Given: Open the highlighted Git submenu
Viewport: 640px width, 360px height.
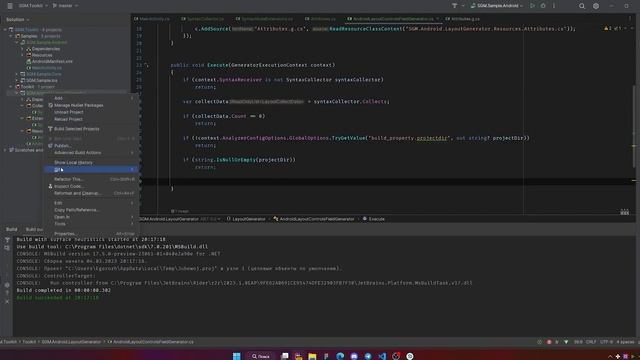Looking at the screenshot, I should (91, 169).
